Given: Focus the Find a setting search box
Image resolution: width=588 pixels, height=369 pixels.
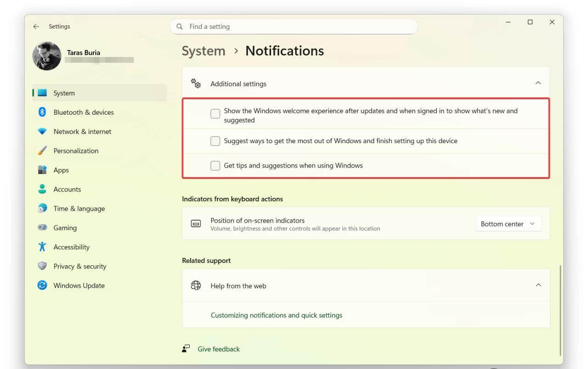Looking at the screenshot, I should (294, 27).
